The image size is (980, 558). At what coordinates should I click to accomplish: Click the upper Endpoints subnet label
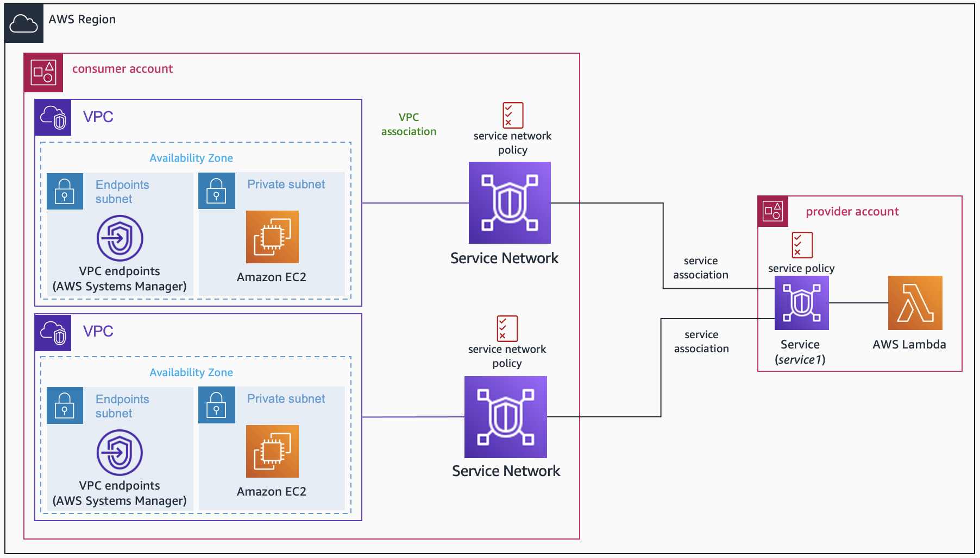(122, 192)
